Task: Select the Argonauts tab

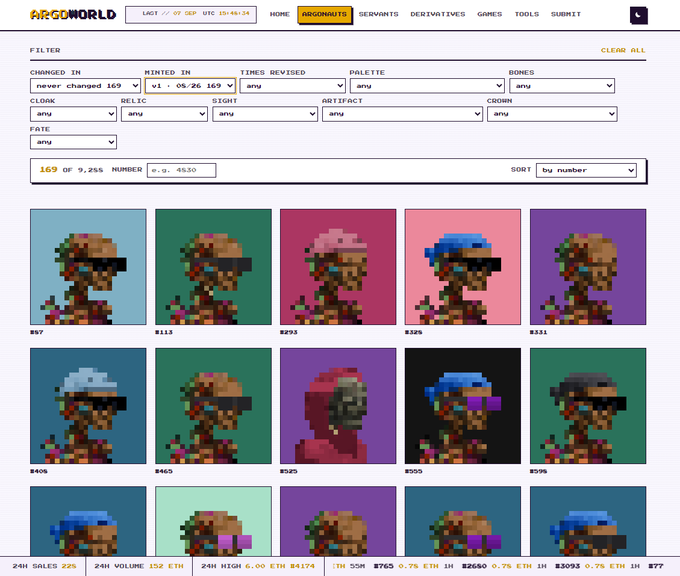Action: [324, 14]
